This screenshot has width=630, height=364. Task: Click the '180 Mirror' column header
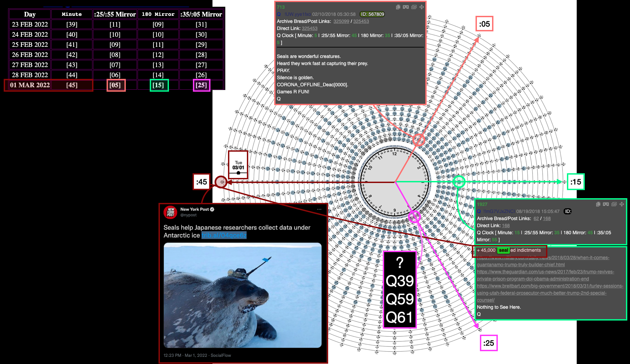click(158, 14)
